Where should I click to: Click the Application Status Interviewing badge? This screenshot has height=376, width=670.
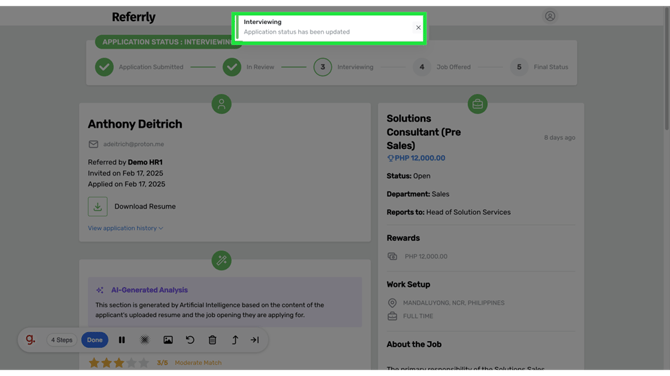tap(168, 42)
